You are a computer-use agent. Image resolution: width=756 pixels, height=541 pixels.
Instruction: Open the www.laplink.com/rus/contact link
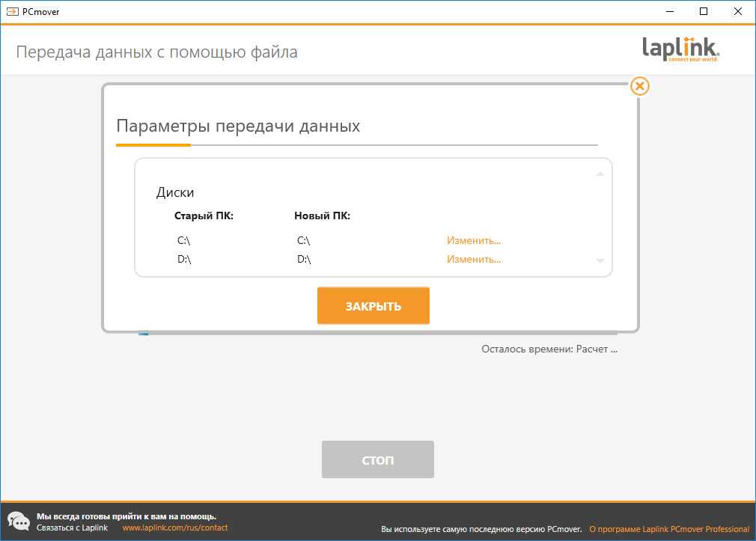pyautogui.click(x=174, y=528)
